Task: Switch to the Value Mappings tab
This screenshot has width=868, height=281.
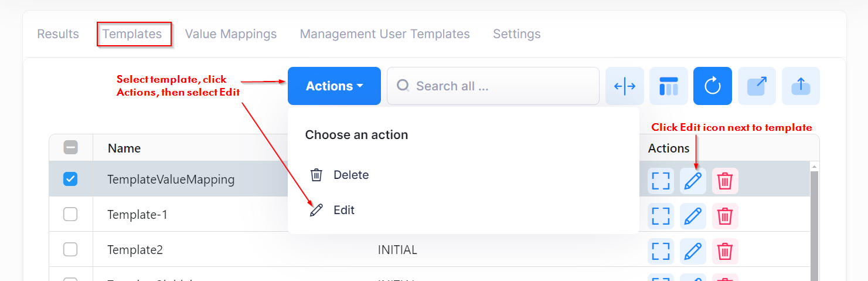Action: (x=231, y=34)
